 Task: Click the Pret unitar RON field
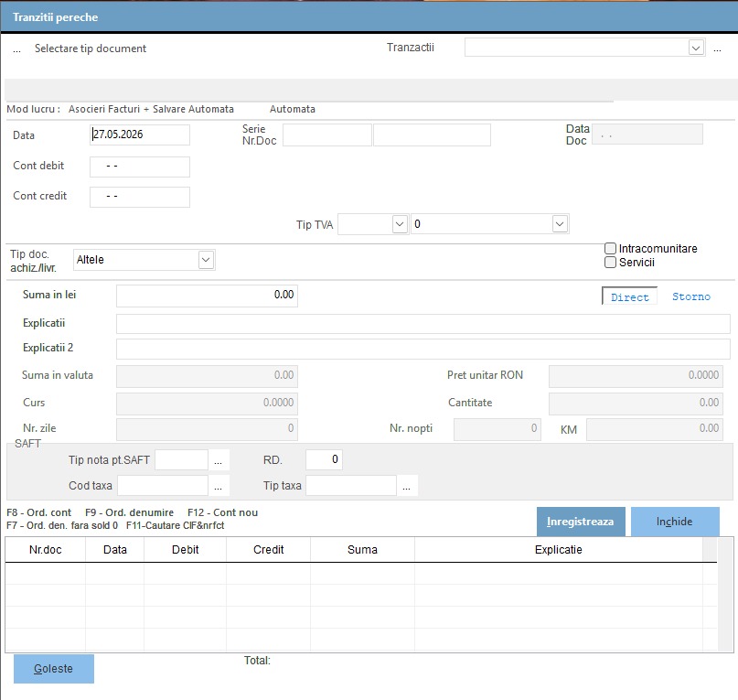(x=636, y=376)
